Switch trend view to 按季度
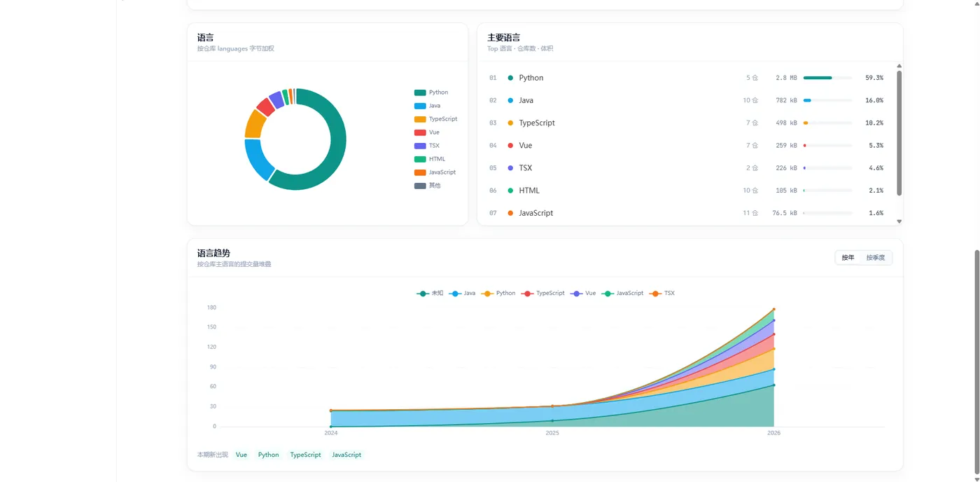980x482 pixels. (x=875, y=258)
